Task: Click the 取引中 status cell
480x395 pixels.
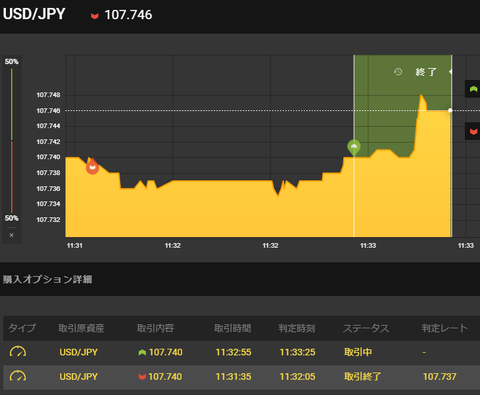Action: (x=358, y=352)
